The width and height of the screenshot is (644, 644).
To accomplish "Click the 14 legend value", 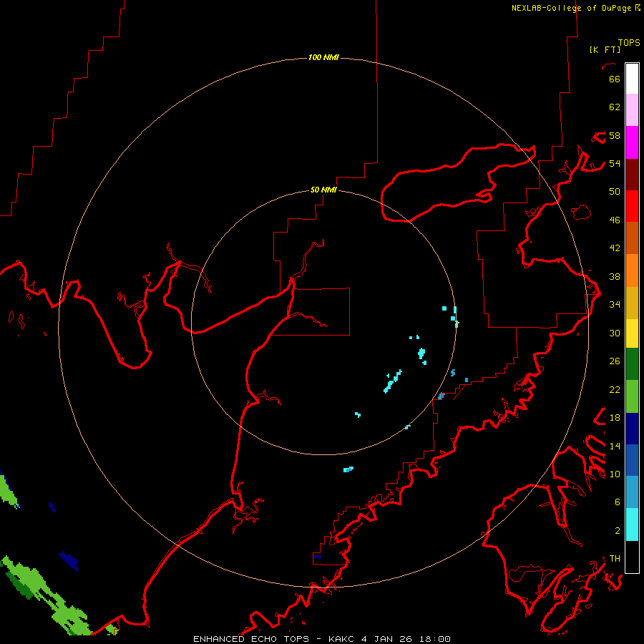I will point(615,446).
